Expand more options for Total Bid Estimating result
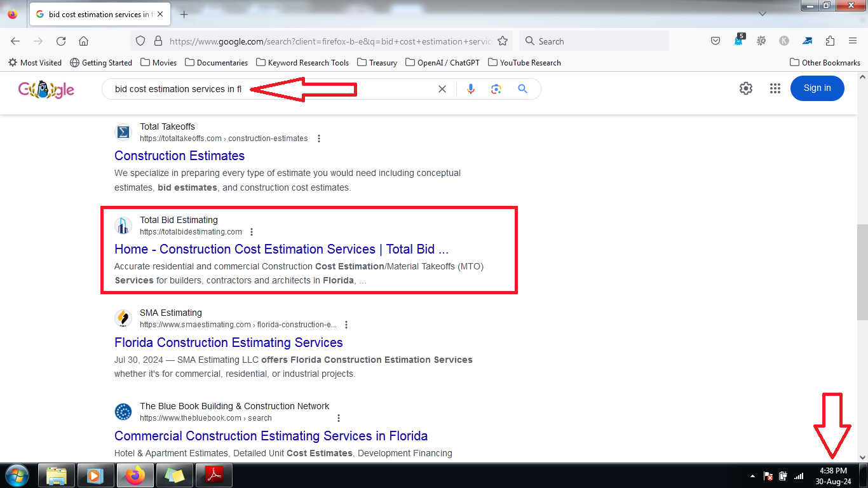Viewport: 868px width, 488px height. pos(252,232)
